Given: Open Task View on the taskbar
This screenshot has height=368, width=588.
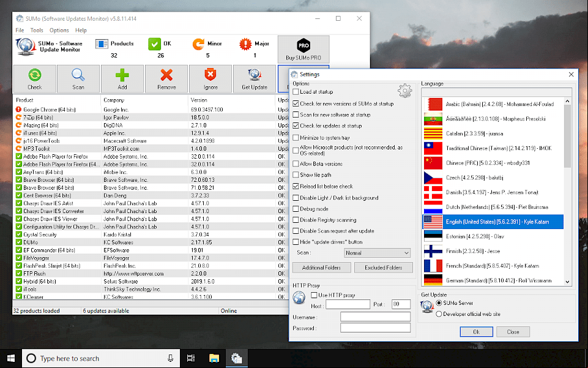Looking at the screenshot, I should 191,358.
